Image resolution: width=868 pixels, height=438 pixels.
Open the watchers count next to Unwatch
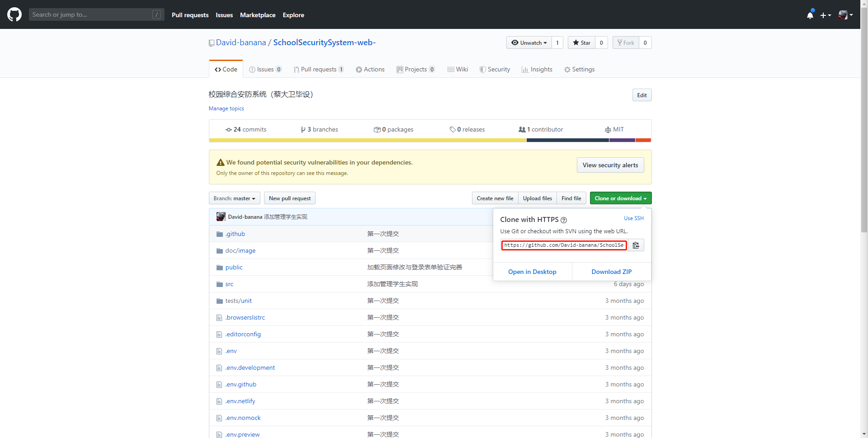coord(557,42)
